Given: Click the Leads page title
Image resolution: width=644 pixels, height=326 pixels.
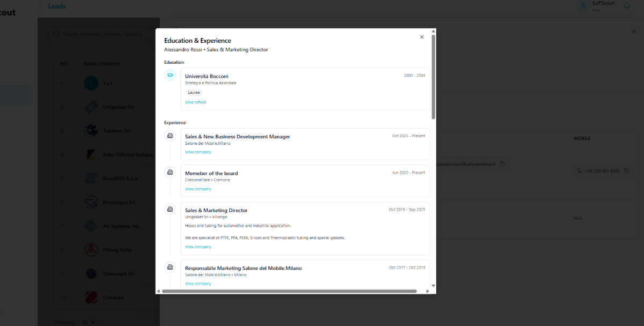Looking at the screenshot, I should (57, 6).
